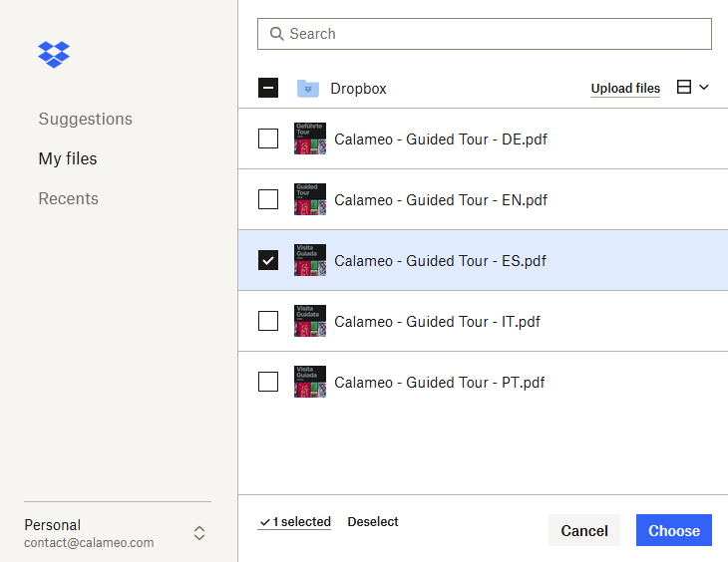Click the Personal account label
This screenshot has width=728, height=562.
click(53, 525)
